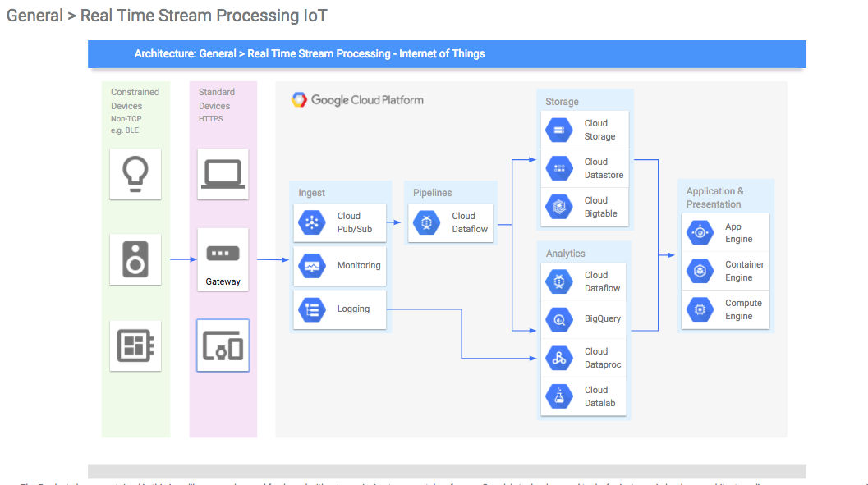Click the Cloud Storage hexagon icon
Image resolution: width=868 pixels, height=485 pixels.
coord(559,130)
